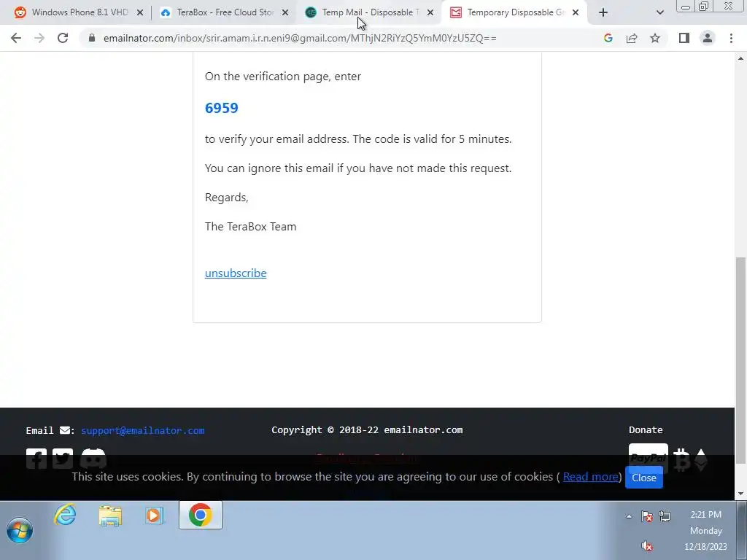The width and height of the screenshot is (747, 560).
Task: Open a new browser tab
Action: (x=603, y=13)
